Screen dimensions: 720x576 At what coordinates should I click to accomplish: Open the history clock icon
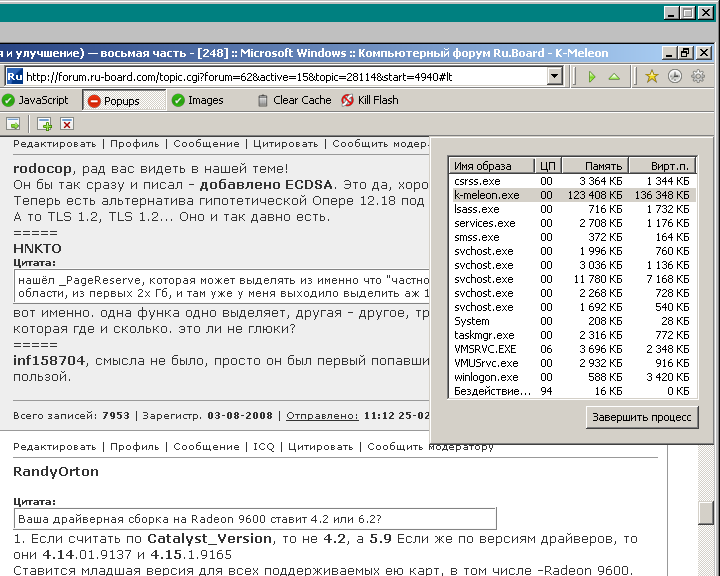coord(675,76)
